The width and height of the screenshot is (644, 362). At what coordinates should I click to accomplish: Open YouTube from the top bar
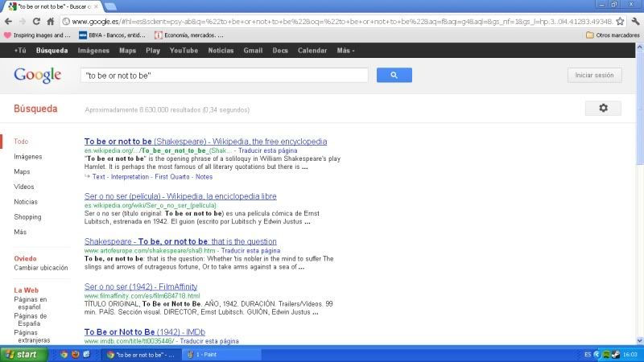[184, 51]
